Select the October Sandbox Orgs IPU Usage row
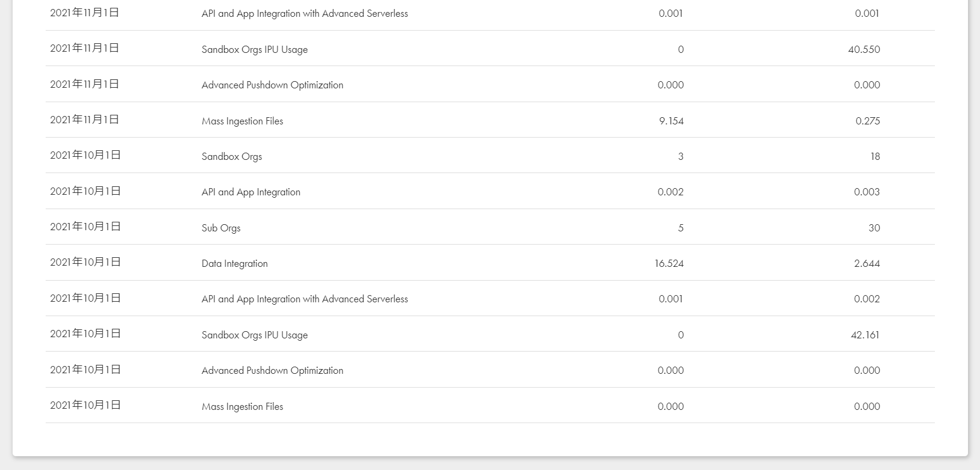The image size is (980, 470). point(490,334)
